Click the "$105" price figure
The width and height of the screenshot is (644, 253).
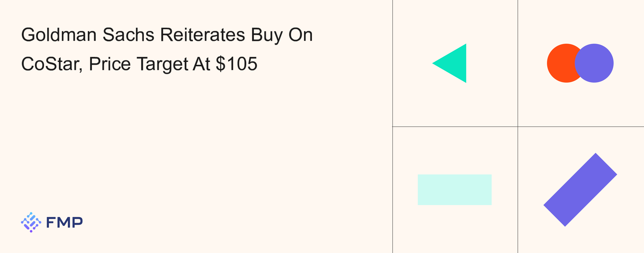pyautogui.click(x=236, y=64)
